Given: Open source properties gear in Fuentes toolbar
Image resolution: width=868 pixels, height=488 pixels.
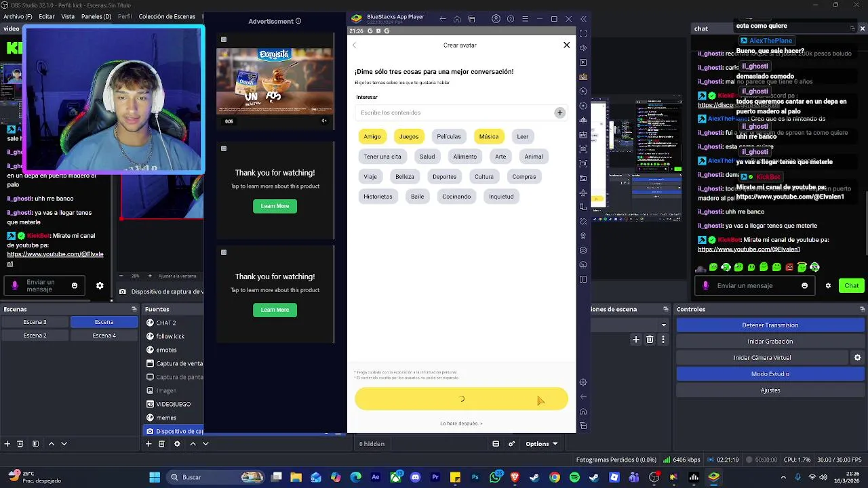Looking at the screenshot, I should (x=177, y=444).
